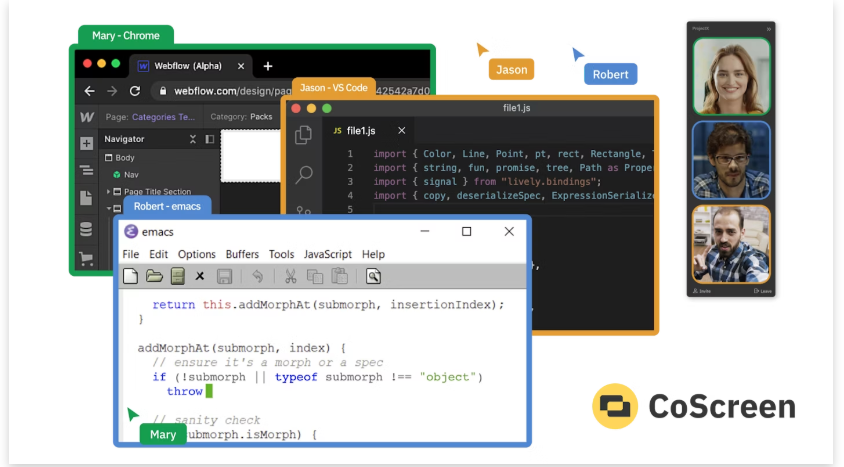Click the scissors cut icon in emacs
The width and height of the screenshot is (844, 467).
(290, 276)
